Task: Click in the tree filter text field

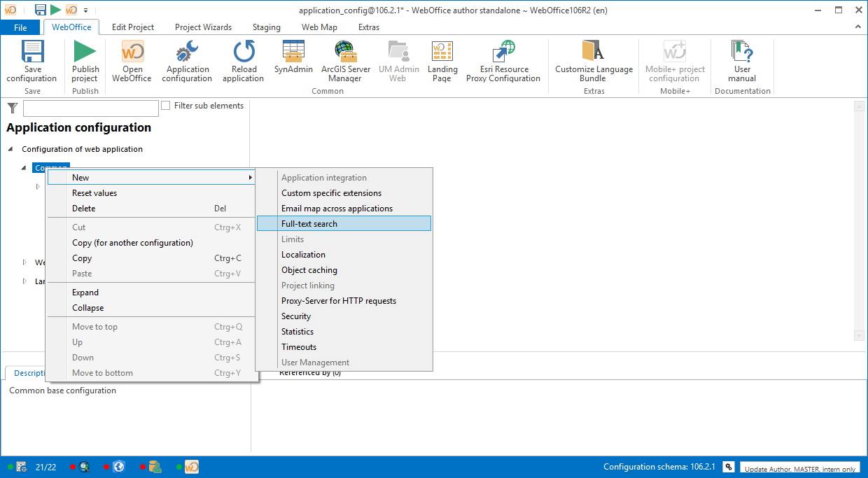Action: [x=91, y=108]
